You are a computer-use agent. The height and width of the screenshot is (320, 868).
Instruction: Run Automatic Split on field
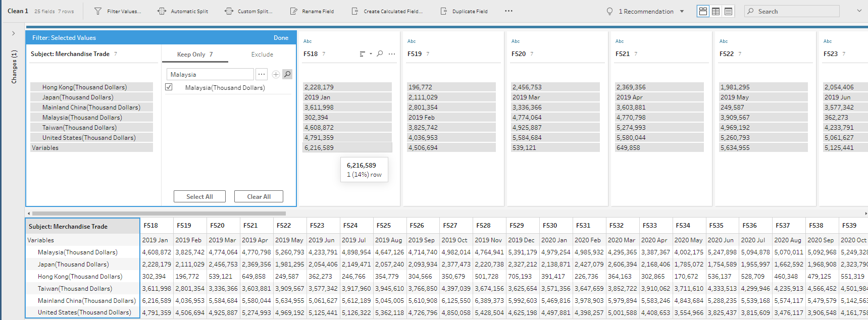click(x=183, y=11)
